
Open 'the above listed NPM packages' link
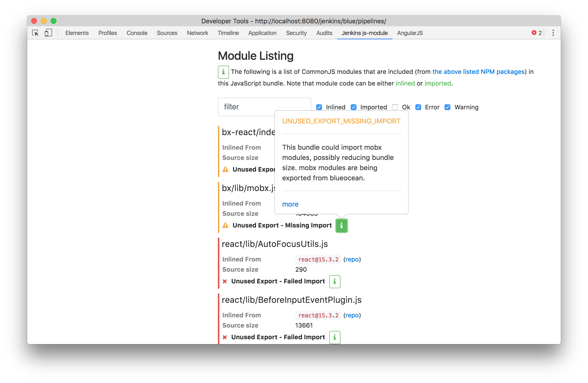tap(478, 72)
